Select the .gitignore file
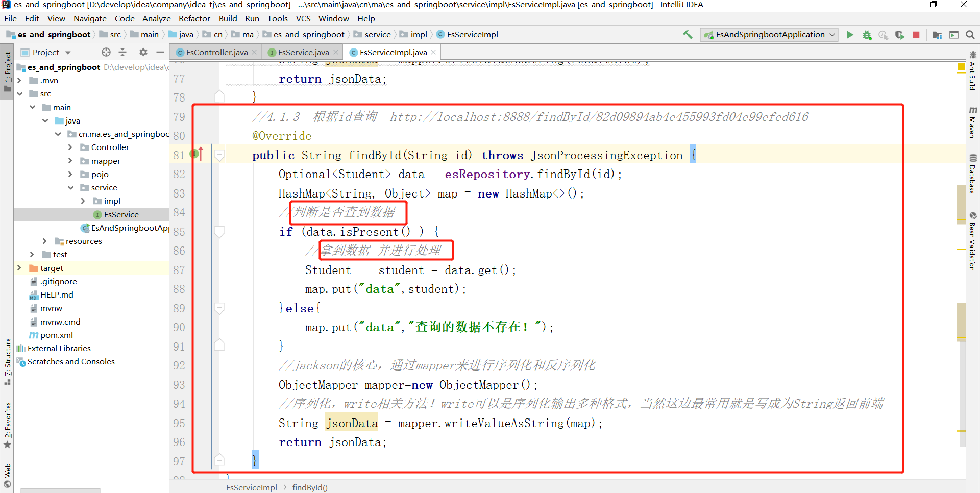 click(x=59, y=281)
